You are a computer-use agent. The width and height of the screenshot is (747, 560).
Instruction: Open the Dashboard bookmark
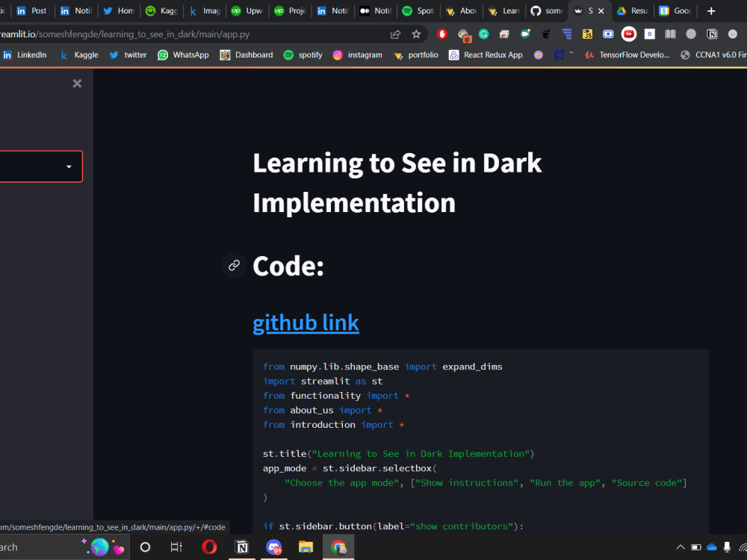(x=247, y=55)
